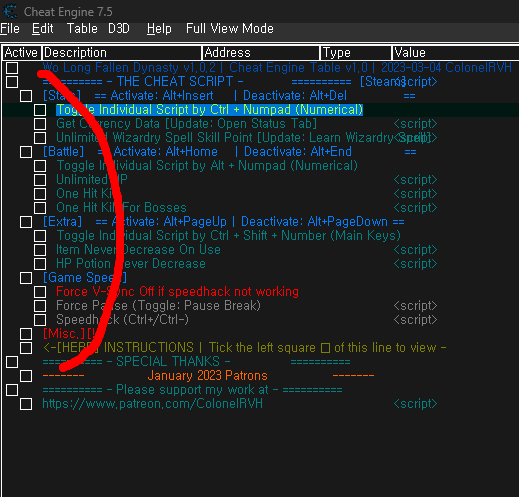Tick the SPECIAL THANKS checkbox
519x497 pixels.
(x=12, y=362)
